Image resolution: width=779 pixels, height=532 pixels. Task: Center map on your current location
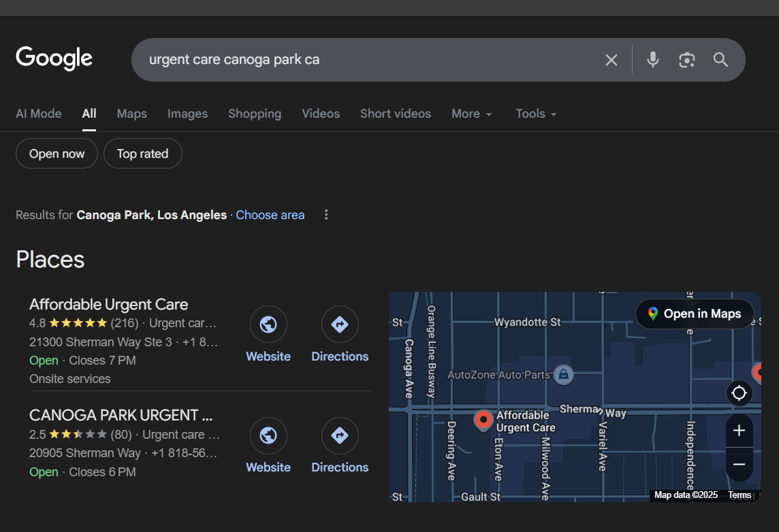740,393
